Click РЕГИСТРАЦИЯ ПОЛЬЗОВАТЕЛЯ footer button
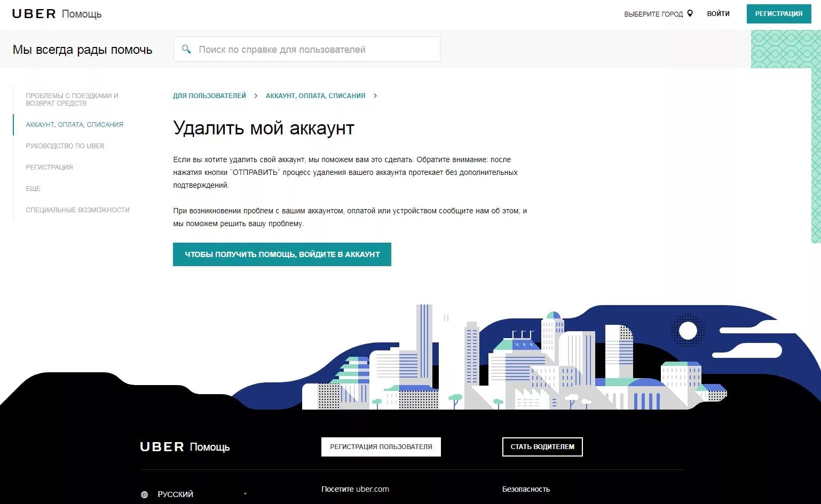This screenshot has height=504, width=821. (381, 447)
